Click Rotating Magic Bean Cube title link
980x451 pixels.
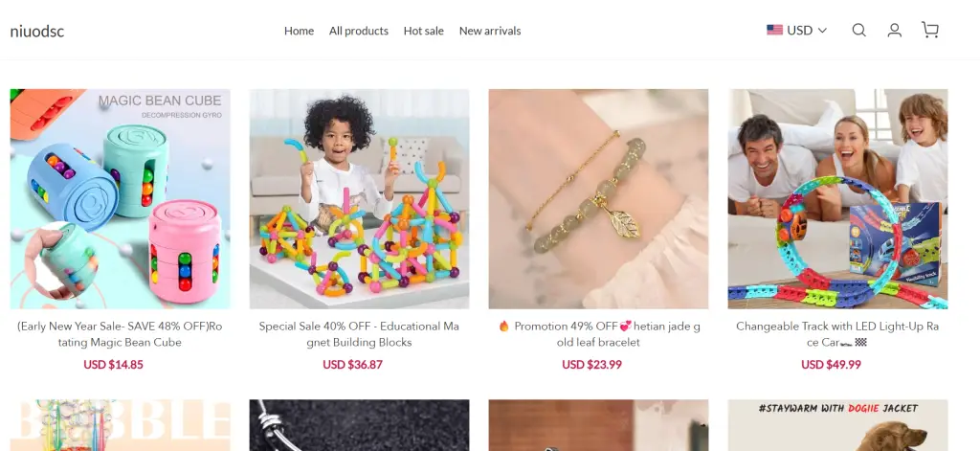pyautogui.click(x=120, y=334)
